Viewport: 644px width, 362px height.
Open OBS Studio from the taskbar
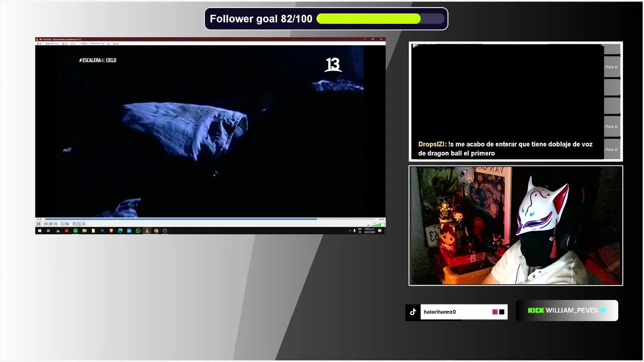165,231
